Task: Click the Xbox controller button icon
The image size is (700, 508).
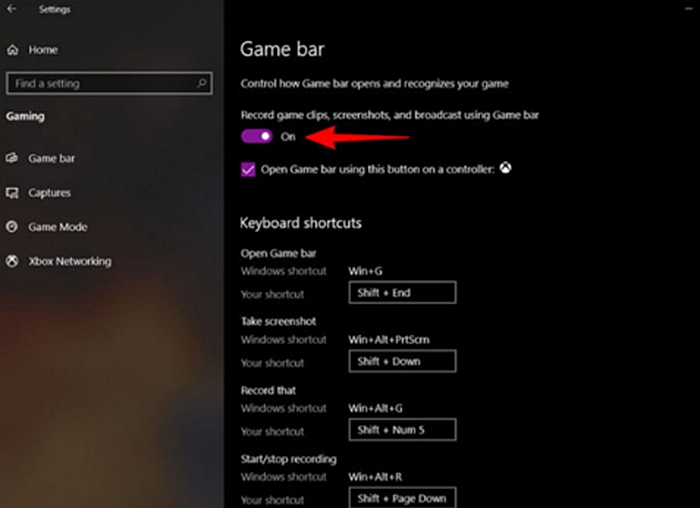Action: click(505, 168)
